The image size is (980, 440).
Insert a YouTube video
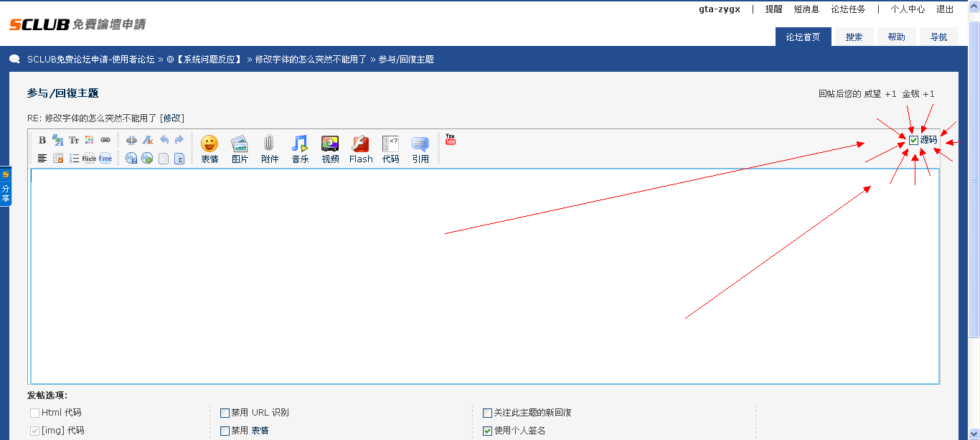451,139
